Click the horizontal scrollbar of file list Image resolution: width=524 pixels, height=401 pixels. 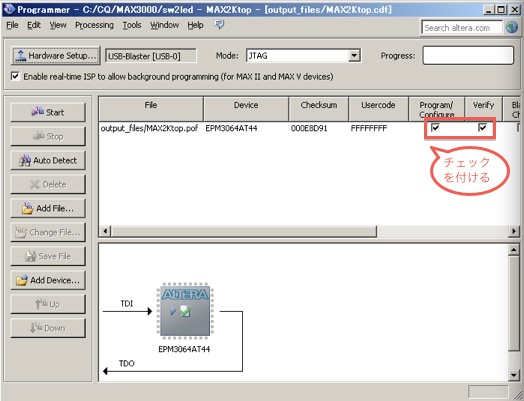point(244,231)
